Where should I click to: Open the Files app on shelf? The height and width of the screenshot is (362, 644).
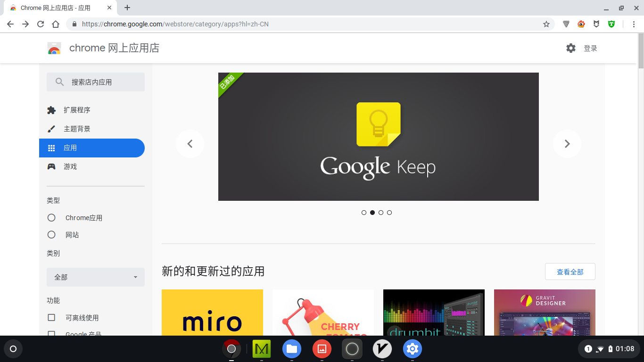(x=292, y=349)
